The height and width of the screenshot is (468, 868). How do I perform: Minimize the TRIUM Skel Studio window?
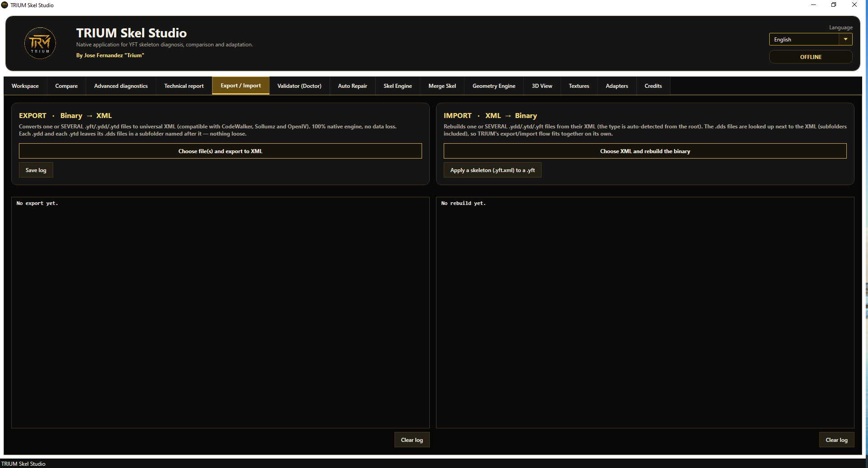tap(813, 5)
